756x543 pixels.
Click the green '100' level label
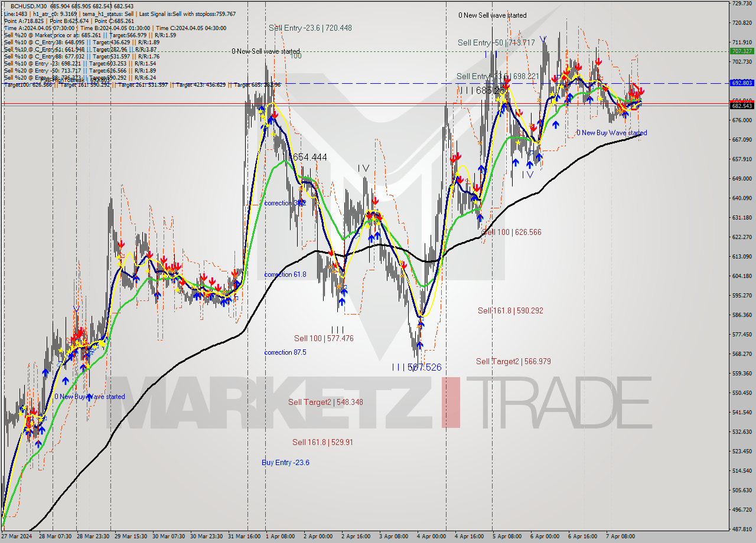(296, 55)
